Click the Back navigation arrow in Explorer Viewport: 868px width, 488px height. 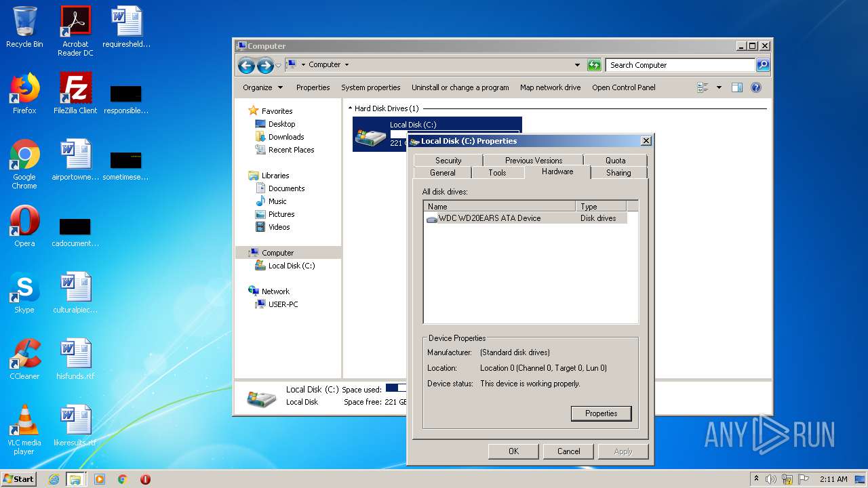(246, 65)
